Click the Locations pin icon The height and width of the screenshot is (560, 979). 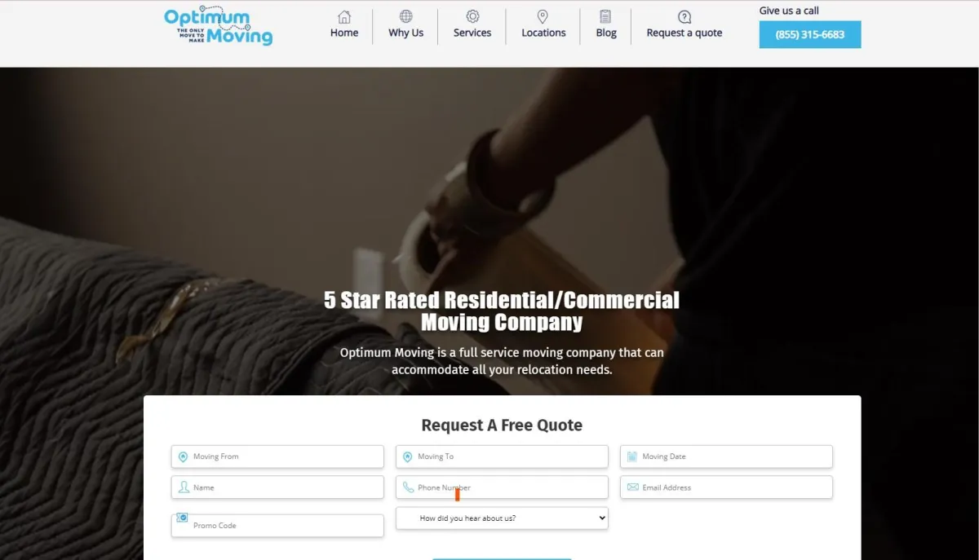click(x=543, y=17)
